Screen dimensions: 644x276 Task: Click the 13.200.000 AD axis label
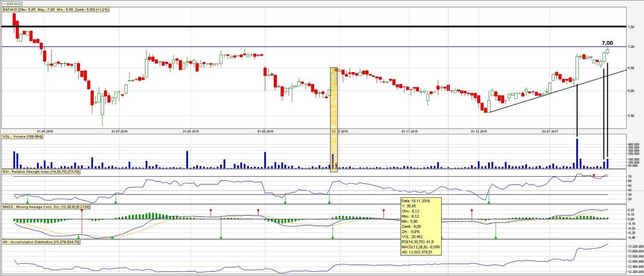(x=634, y=246)
